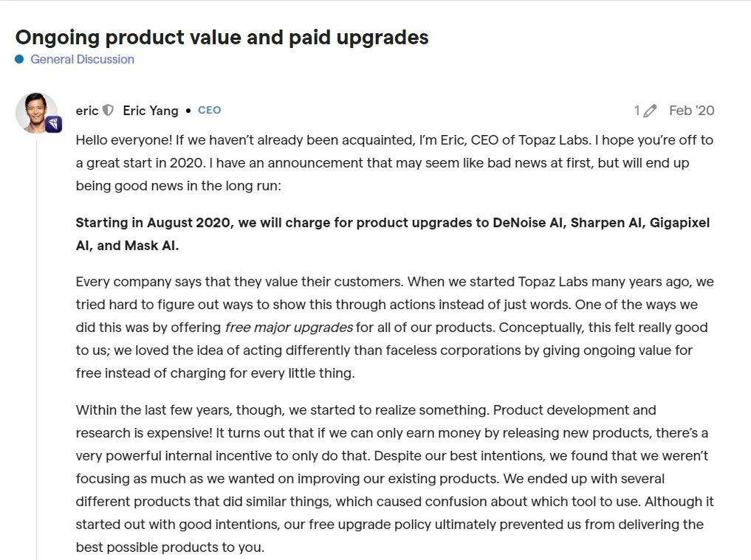Click the italic text free major upgrades

tap(289, 327)
